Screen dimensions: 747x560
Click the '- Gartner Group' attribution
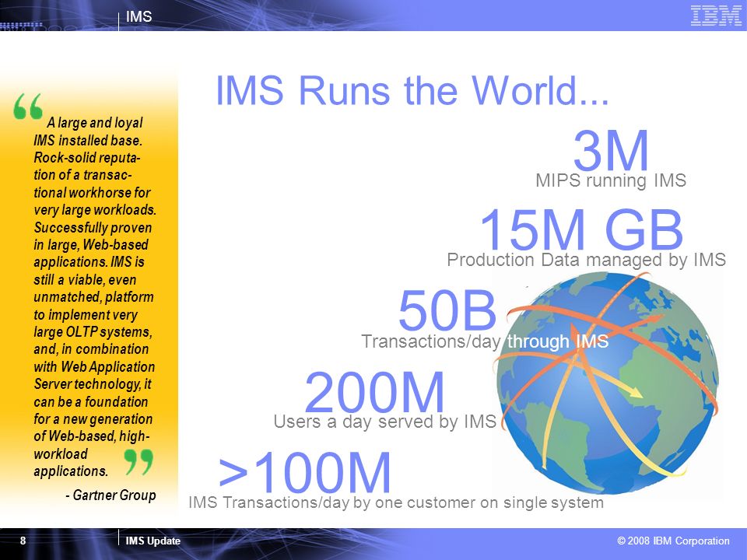point(110,495)
